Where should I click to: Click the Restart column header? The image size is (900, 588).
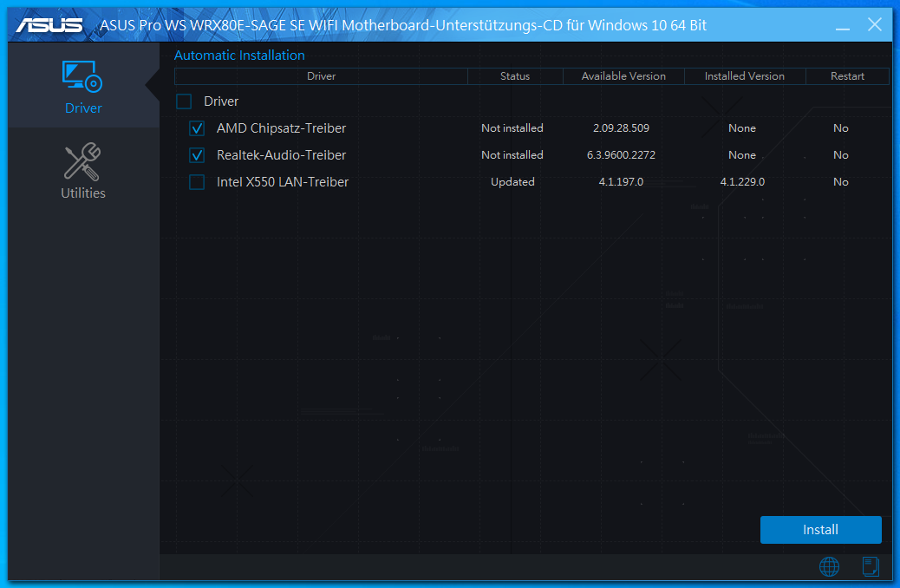pyautogui.click(x=847, y=76)
